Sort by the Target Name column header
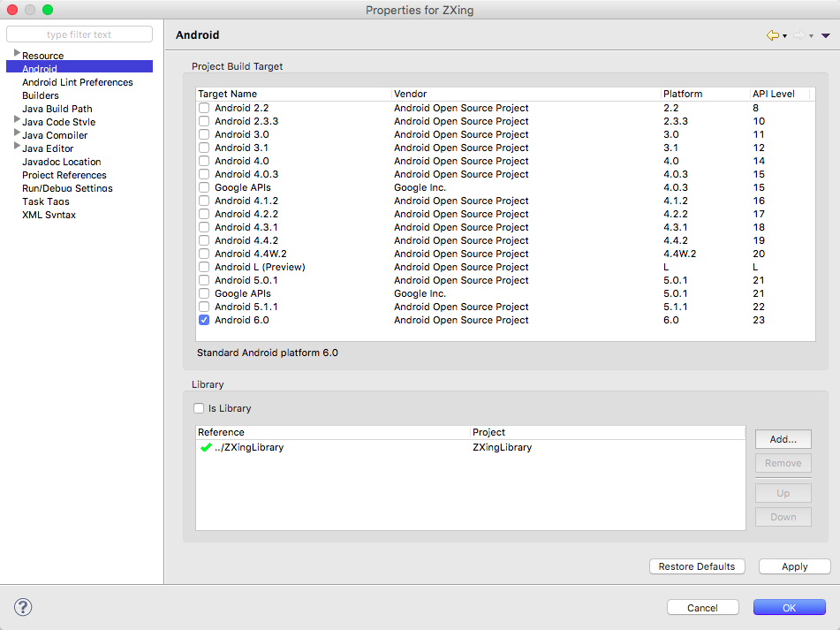Image resolution: width=840 pixels, height=630 pixels. [293, 94]
